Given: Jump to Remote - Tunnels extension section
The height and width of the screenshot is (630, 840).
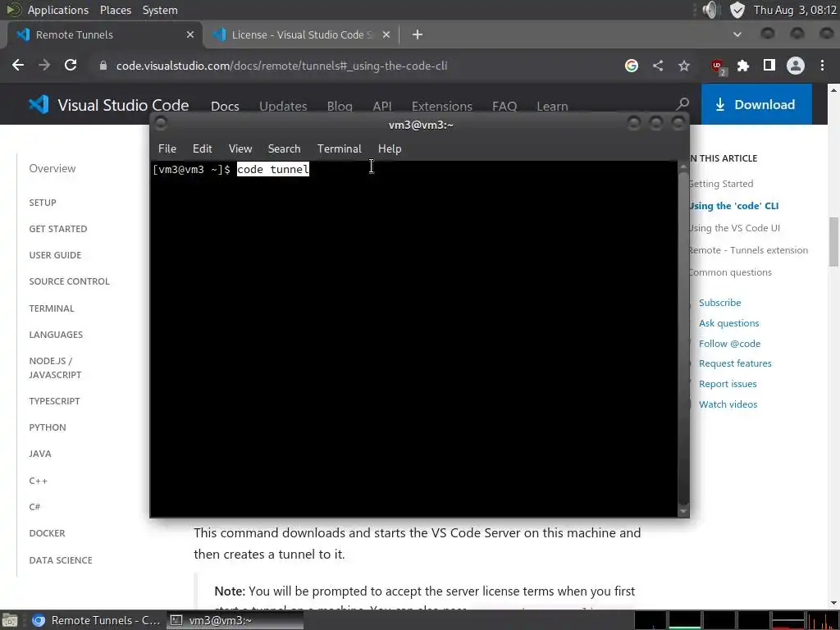Looking at the screenshot, I should (748, 250).
